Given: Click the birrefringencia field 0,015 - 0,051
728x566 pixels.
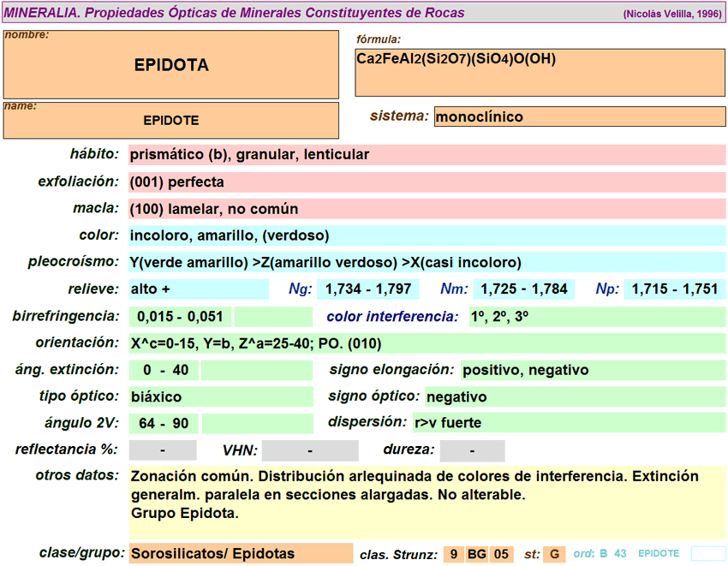Looking at the screenshot, I should (180, 317).
